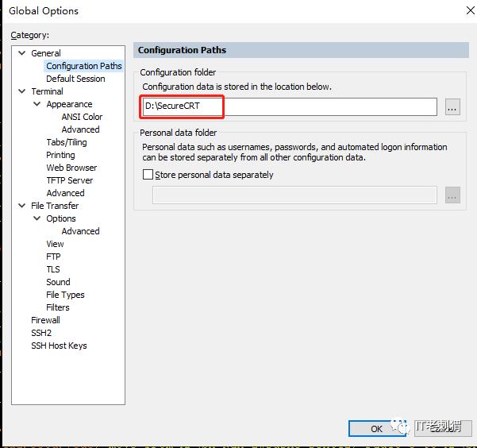Browse for configuration folder location

[x=452, y=106]
